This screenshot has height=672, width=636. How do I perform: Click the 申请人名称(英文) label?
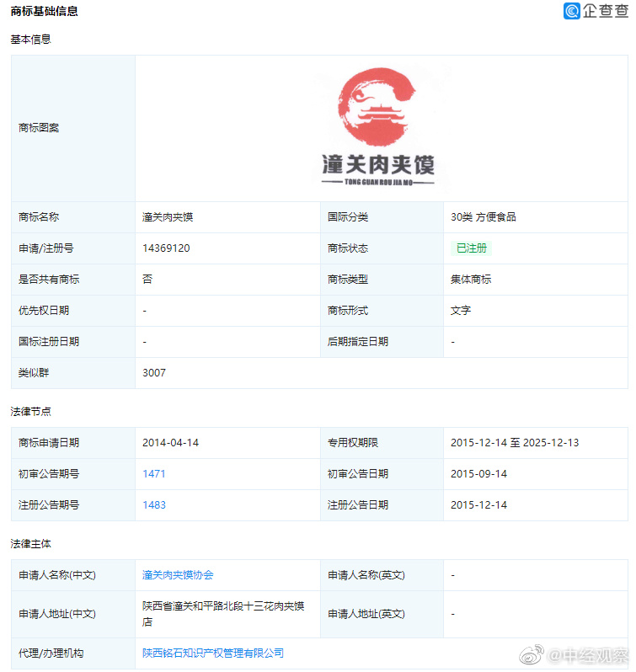(366, 575)
